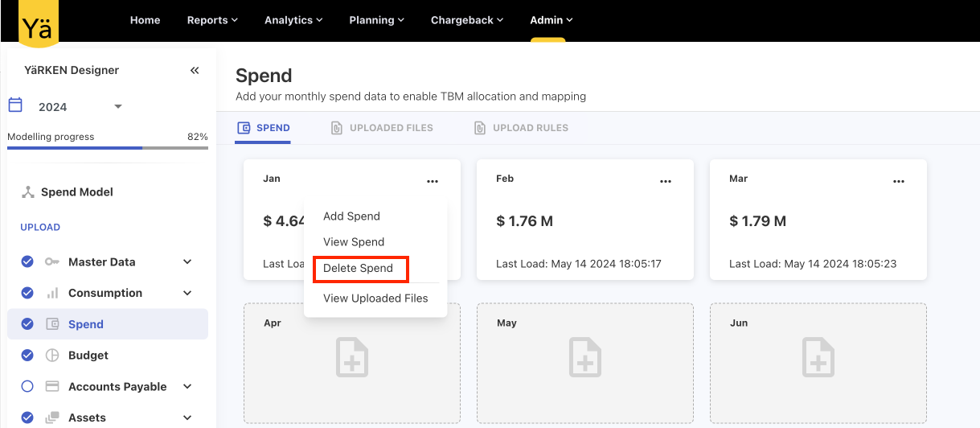Open the Jan card three-dot menu
This screenshot has height=428, width=980.
point(433,182)
